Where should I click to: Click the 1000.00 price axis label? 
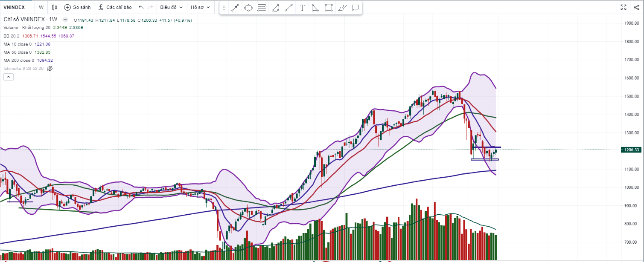(x=631, y=187)
